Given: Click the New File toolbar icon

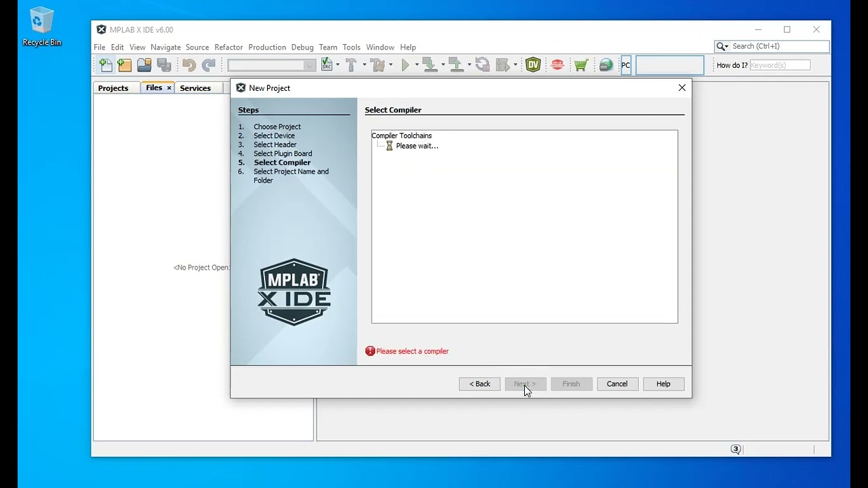Looking at the screenshot, I should (x=106, y=65).
